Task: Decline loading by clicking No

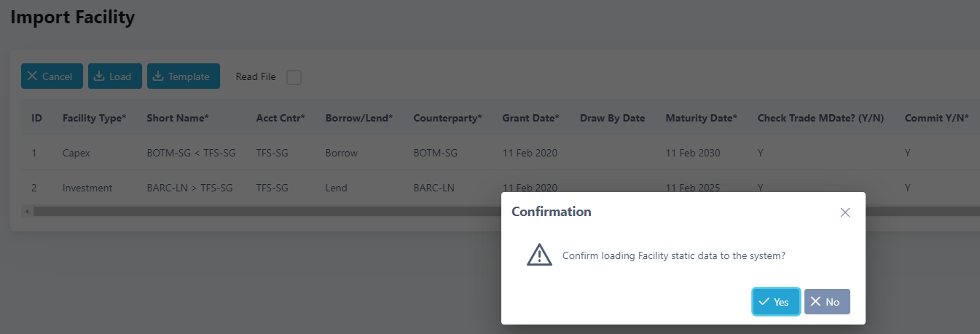Action: (827, 301)
